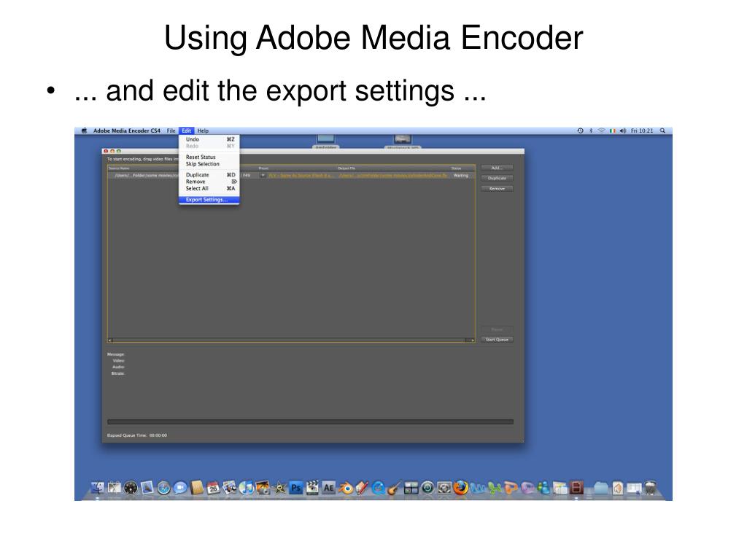The image size is (747, 560).
Task: Click the Wi-Fi icon in the menu bar
Action: pyautogui.click(x=601, y=131)
